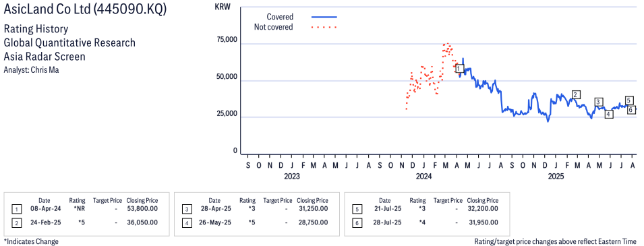Select rating marker 4 on the price chart
The width and height of the screenshot is (644, 246).
tap(609, 114)
